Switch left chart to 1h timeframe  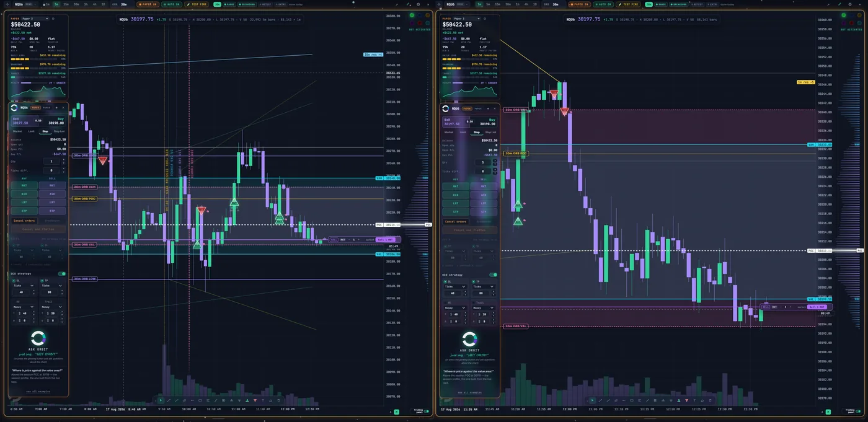tap(86, 4)
